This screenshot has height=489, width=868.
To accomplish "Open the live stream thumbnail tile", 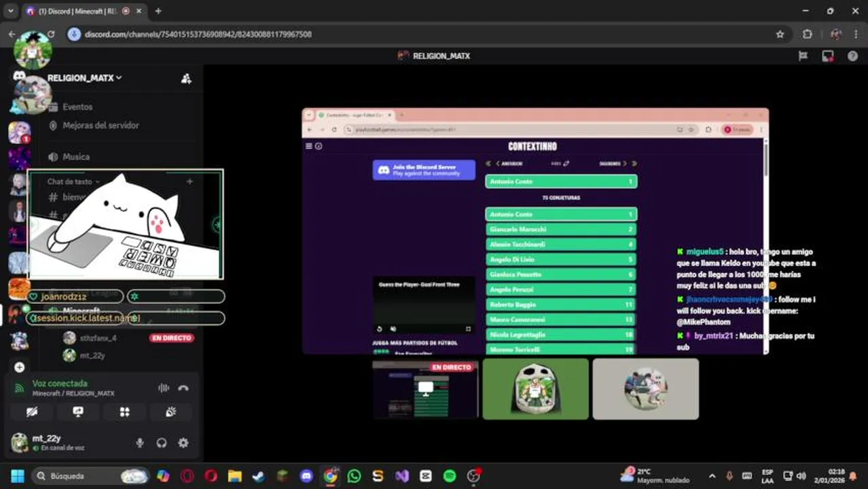I will [x=425, y=389].
